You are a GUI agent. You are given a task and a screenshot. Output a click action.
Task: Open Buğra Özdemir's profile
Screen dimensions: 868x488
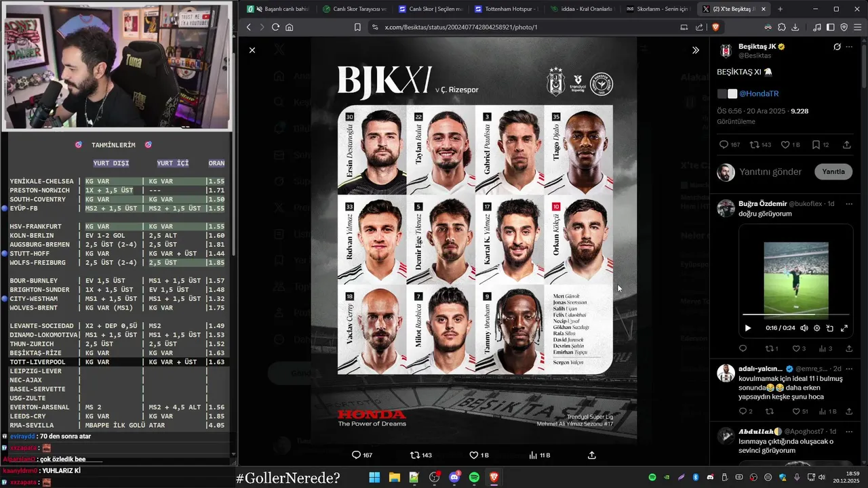762,203
